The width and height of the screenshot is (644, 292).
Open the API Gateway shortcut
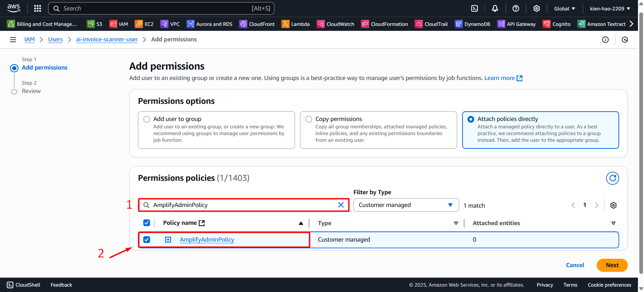click(x=516, y=24)
